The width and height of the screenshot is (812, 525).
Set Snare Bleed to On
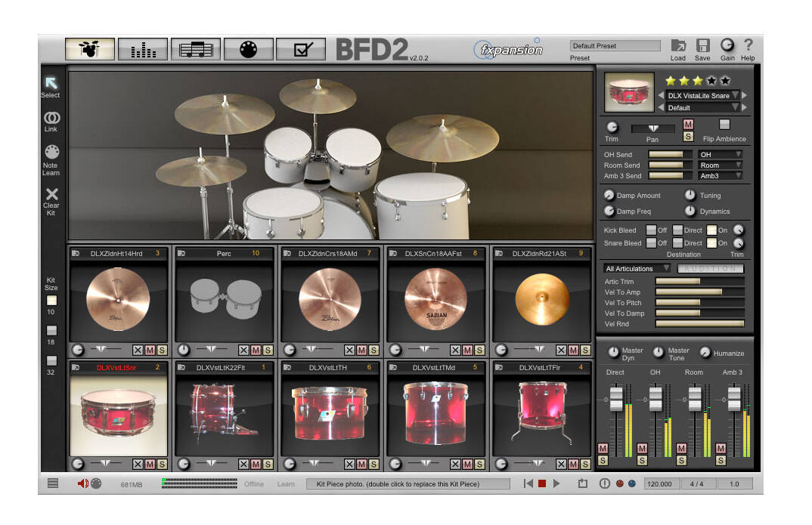[x=712, y=242]
